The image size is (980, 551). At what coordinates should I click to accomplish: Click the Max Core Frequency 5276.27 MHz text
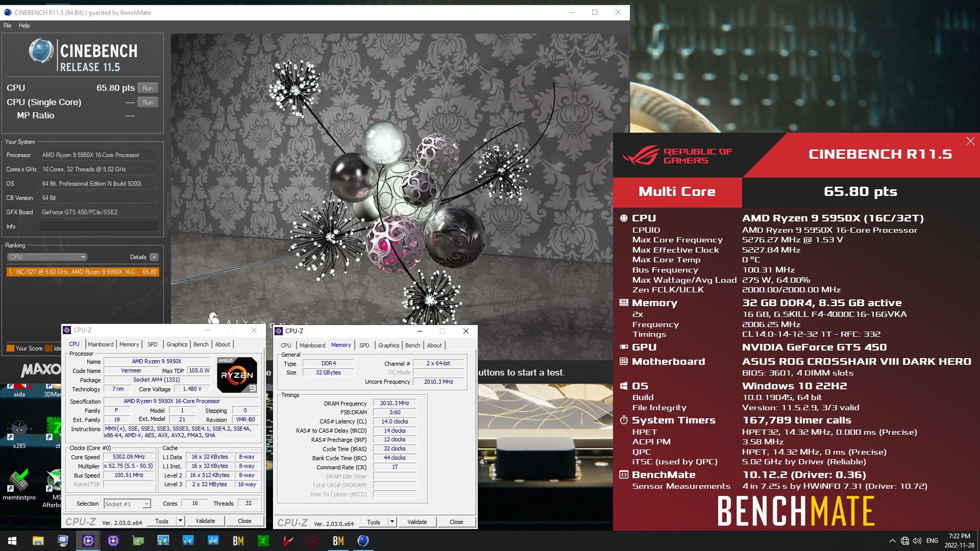pyautogui.click(x=792, y=240)
